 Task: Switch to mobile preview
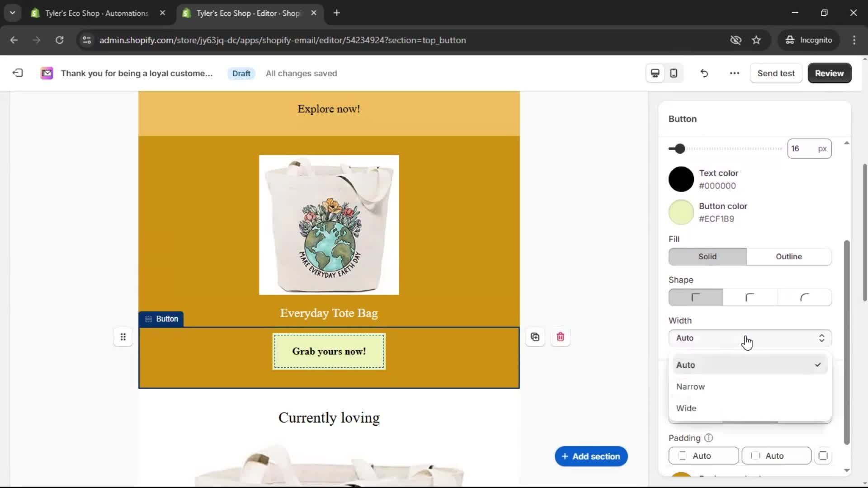click(674, 73)
